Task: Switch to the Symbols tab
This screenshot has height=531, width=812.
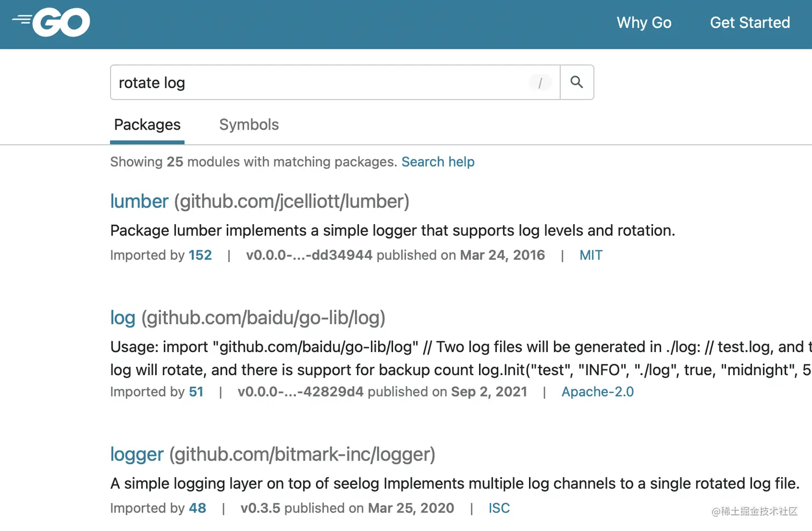Action: coord(249,125)
